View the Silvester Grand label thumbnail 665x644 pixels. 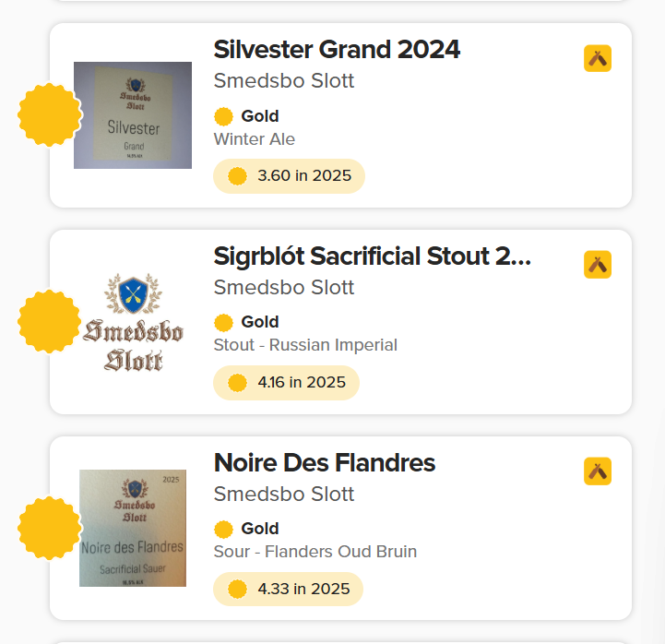133,115
